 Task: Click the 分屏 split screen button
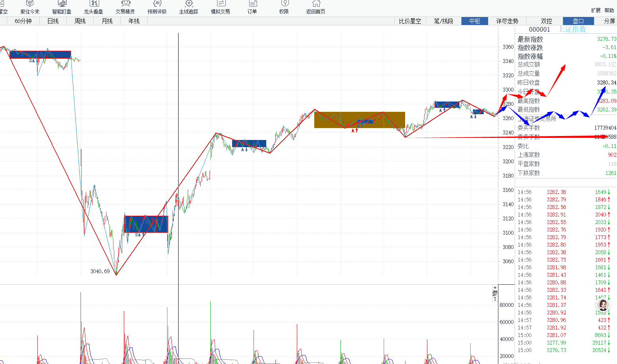pos(609,21)
